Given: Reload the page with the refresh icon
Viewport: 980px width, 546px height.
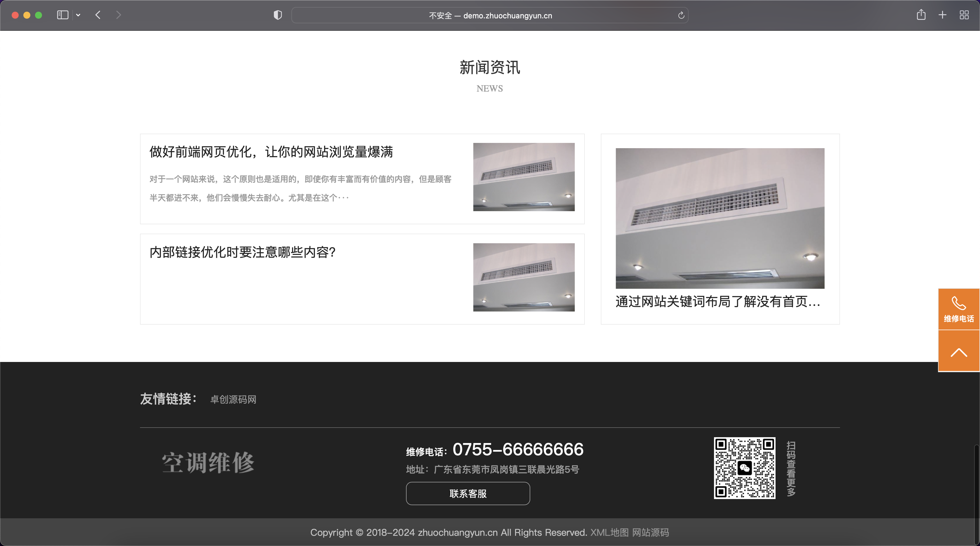Looking at the screenshot, I should coord(681,15).
